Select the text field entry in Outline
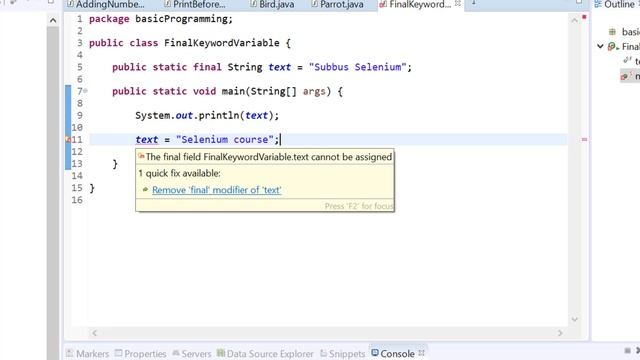The height and width of the screenshot is (360, 640). (632, 61)
